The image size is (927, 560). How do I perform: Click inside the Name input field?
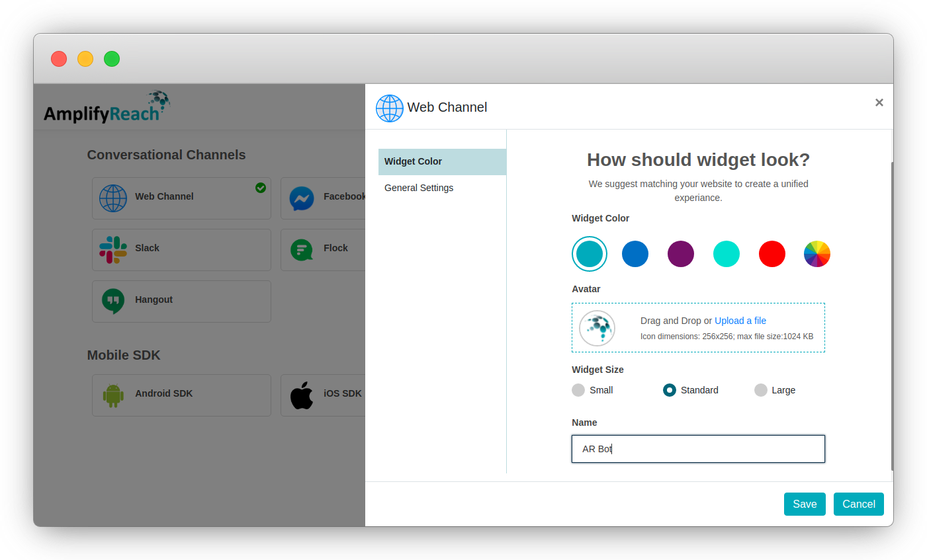coord(698,449)
